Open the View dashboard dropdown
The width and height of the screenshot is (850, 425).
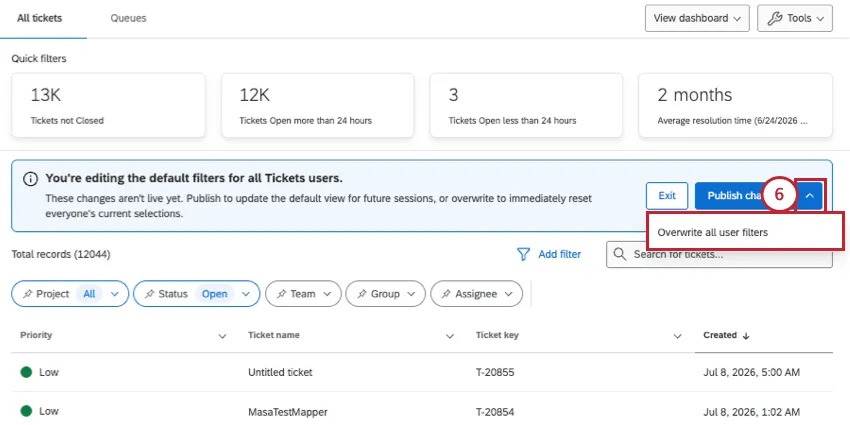click(x=697, y=18)
